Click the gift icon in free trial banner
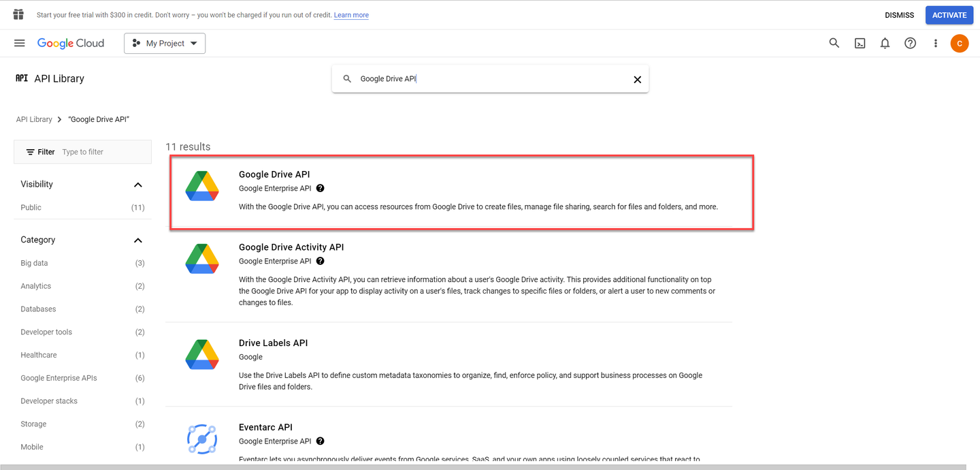980x470 pixels. click(x=18, y=14)
